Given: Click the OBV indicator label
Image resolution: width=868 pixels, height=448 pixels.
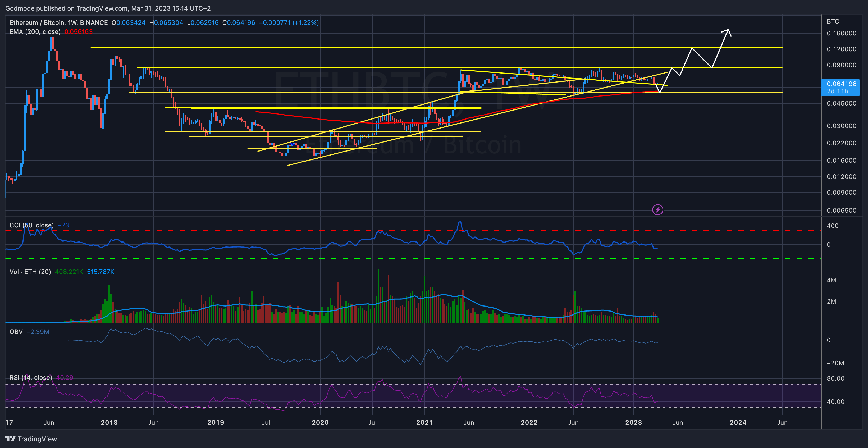Looking at the screenshot, I should click(16, 332).
